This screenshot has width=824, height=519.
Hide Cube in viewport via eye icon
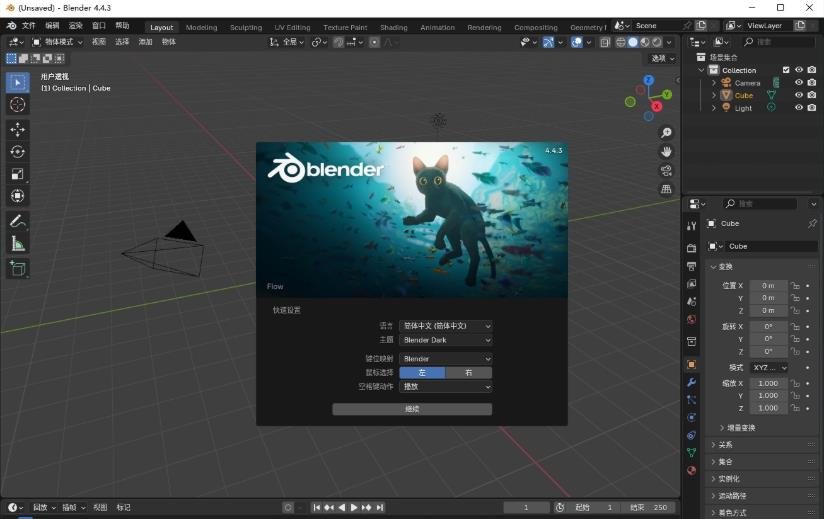(x=799, y=95)
